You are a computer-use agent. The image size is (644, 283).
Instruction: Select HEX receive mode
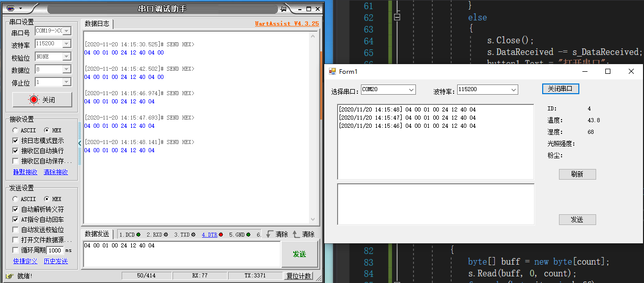(x=46, y=130)
